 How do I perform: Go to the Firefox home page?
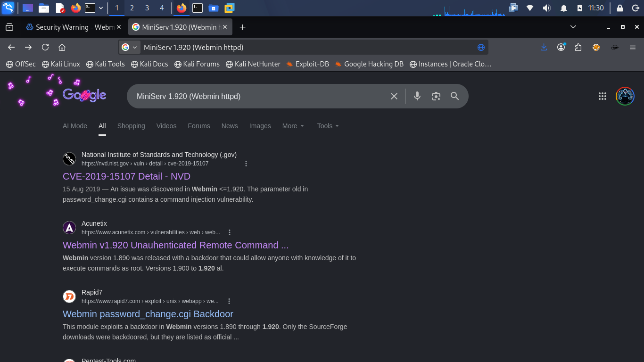point(62,47)
